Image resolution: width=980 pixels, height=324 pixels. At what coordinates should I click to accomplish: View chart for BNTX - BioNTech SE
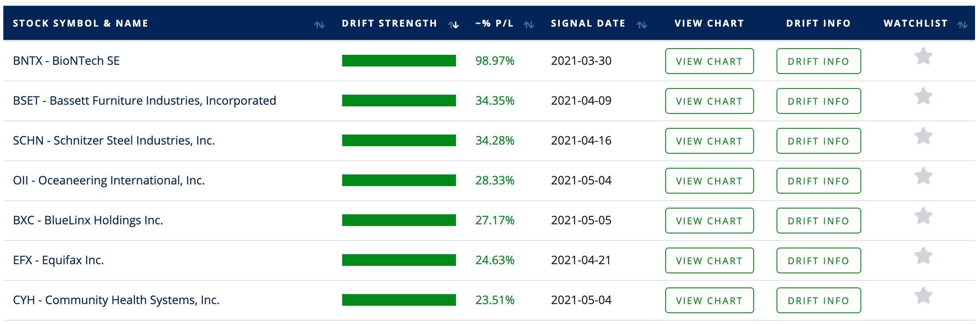point(709,61)
